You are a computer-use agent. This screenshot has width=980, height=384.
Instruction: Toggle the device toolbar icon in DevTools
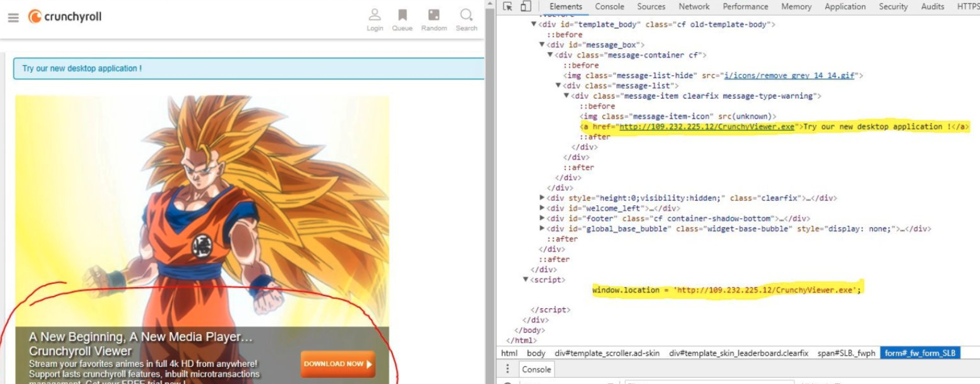coord(525,6)
